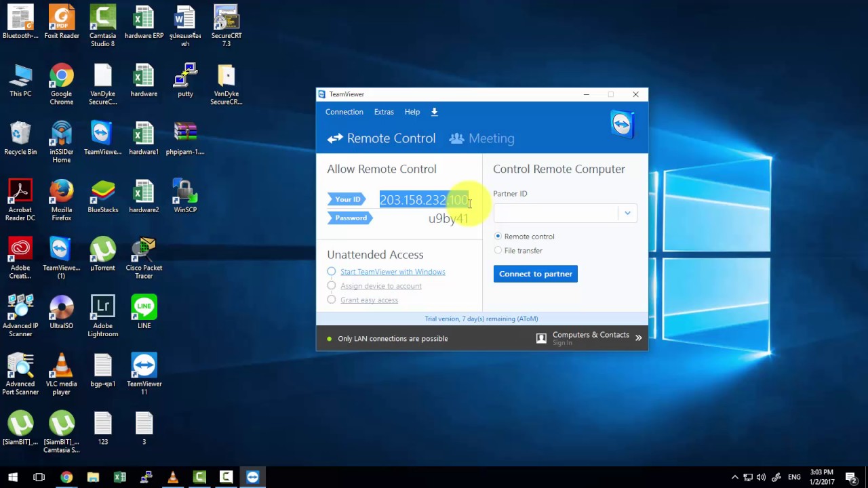Select the UltraISO desktop icon
Image resolution: width=868 pixels, height=488 pixels.
pyautogui.click(x=62, y=312)
